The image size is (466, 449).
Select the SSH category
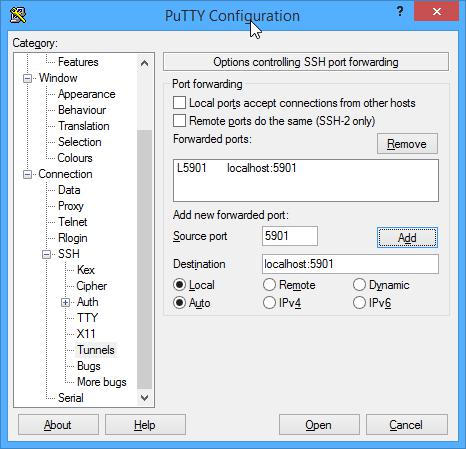(x=69, y=254)
